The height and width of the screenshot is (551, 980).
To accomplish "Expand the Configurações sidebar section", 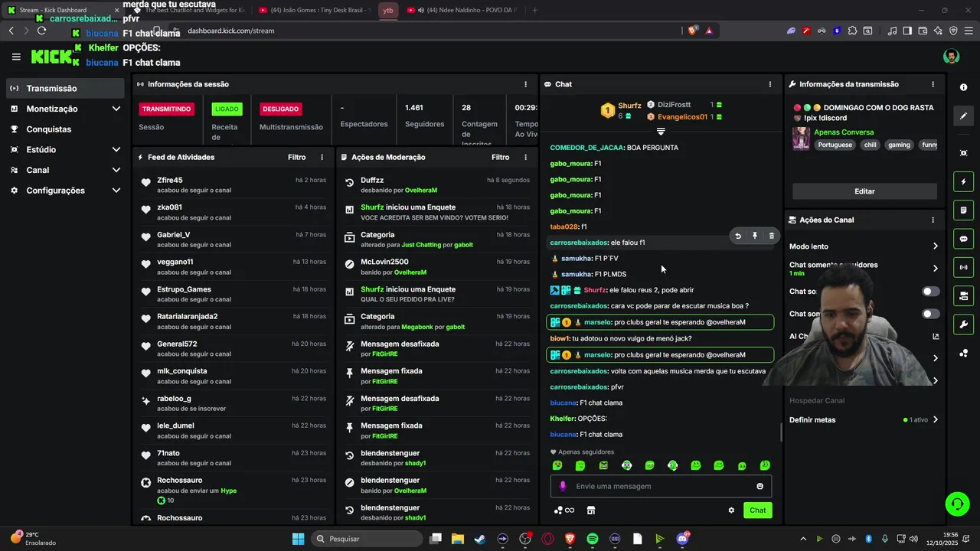I will point(116,191).
